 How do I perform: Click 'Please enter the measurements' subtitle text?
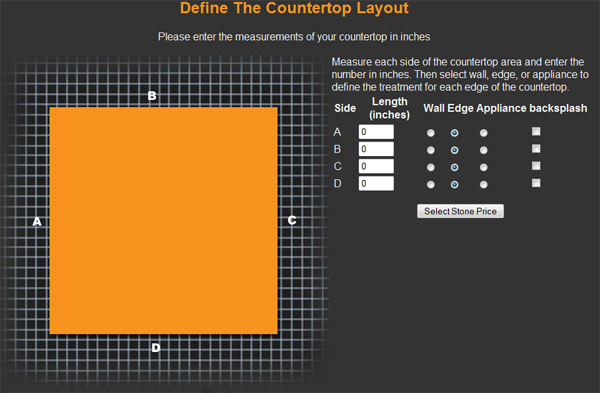(x=294, y=37)
